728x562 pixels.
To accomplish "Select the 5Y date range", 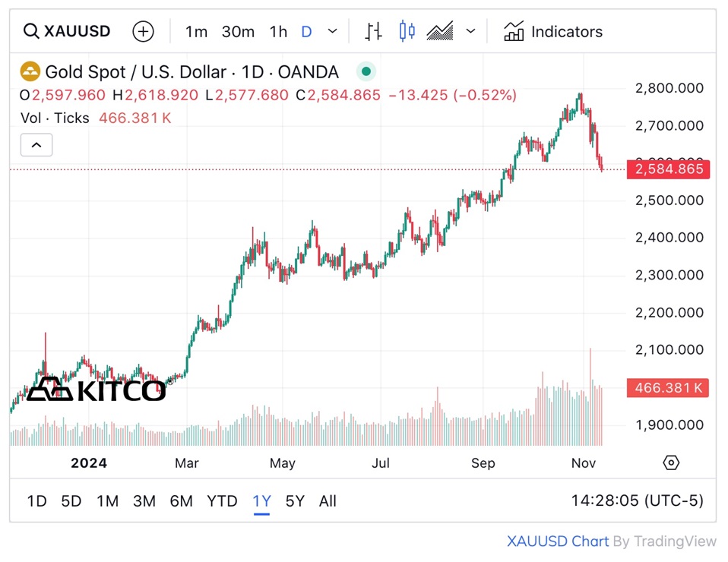I will pyautogui.click(x=295, y=501).
